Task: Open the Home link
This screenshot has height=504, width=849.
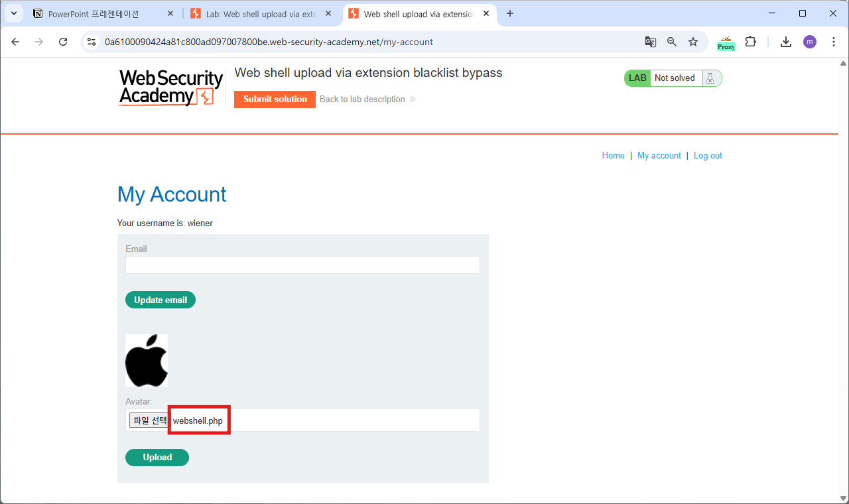Action: point(613,156)
